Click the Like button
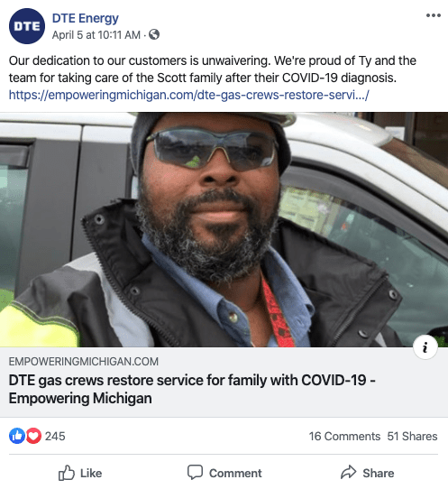The width and height of the screenshot is (448, 489). [80, 473]
